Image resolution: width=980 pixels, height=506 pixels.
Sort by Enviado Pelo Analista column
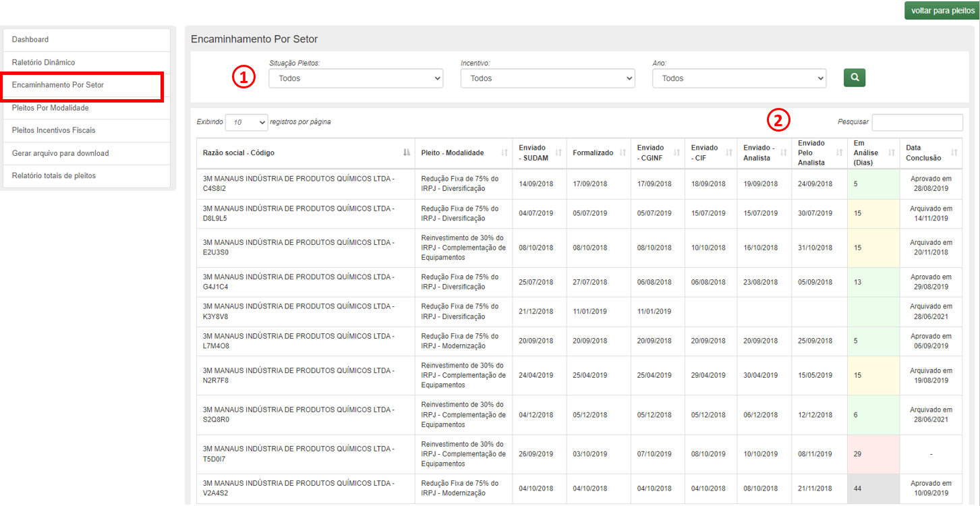[819, 153]
